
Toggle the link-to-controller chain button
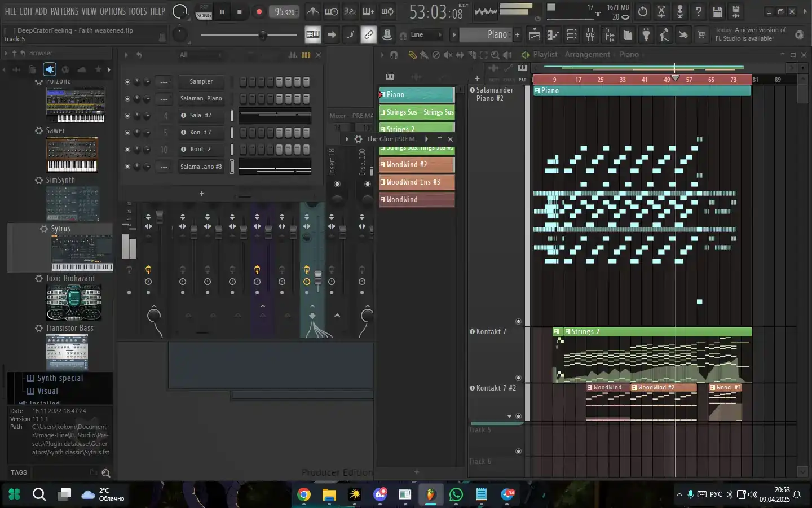(x=368, y=35)
